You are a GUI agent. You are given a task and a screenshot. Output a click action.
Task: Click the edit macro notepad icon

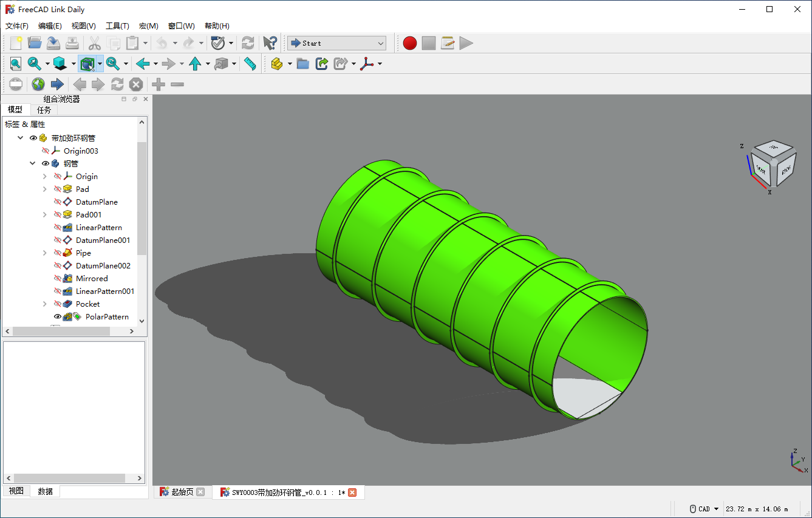coord(448,43)
